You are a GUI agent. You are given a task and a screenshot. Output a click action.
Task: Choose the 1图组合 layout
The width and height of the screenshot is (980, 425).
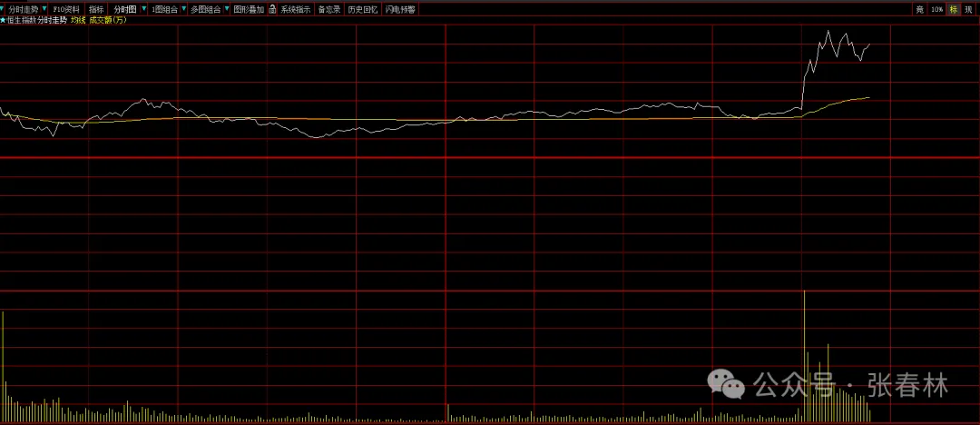click(164, 9)
